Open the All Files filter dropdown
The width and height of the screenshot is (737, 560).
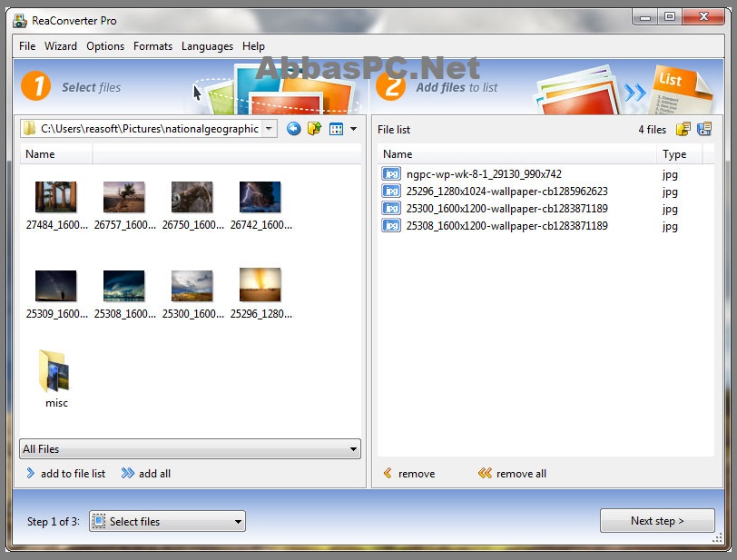pos(190,449)
